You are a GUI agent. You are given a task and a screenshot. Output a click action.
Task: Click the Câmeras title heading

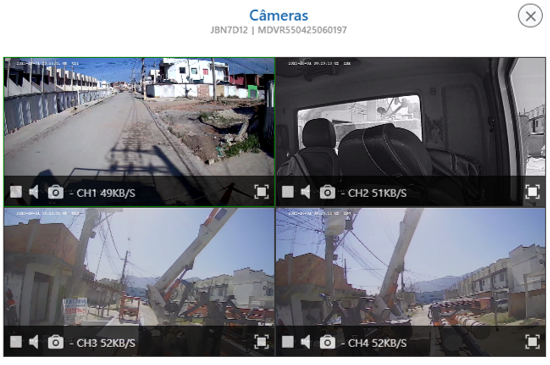click(x=279, y=15)
